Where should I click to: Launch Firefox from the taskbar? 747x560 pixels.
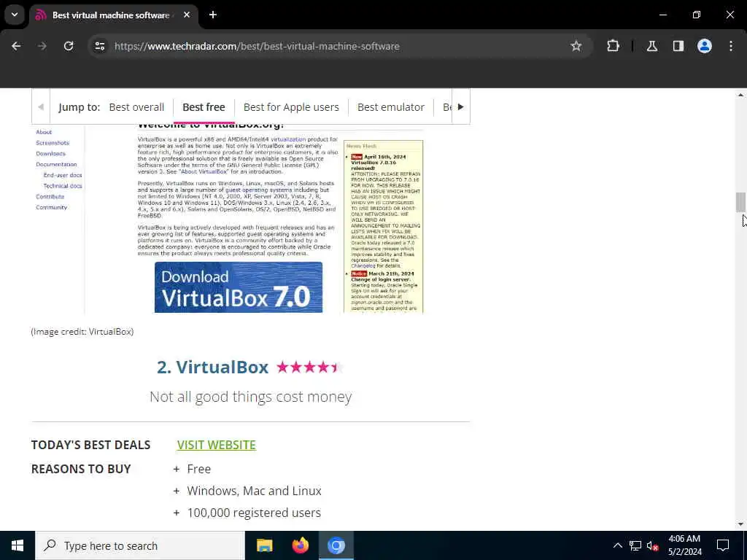point(300,545)
